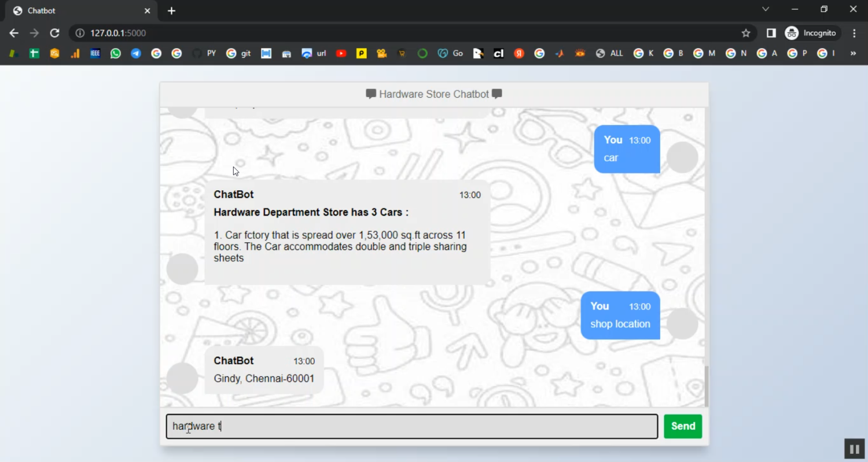
Task: Open the Google "I" bookmark
Action: click(826, 53)
